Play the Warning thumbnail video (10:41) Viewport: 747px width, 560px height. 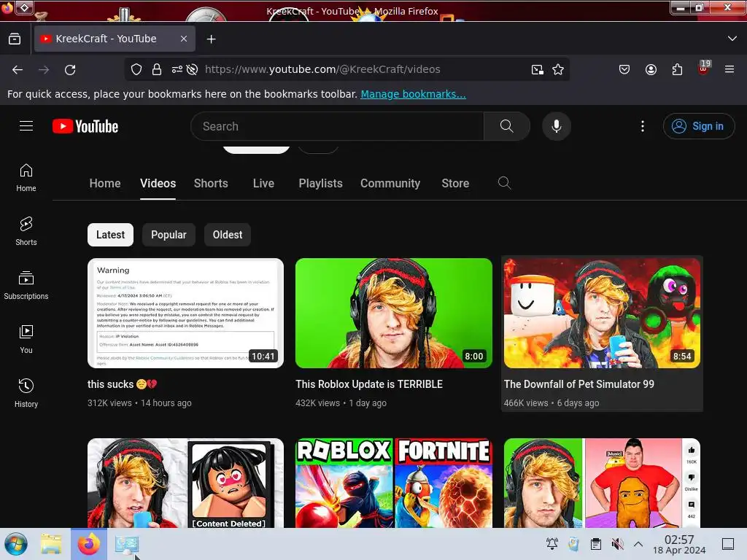click(x=185, y=313)
